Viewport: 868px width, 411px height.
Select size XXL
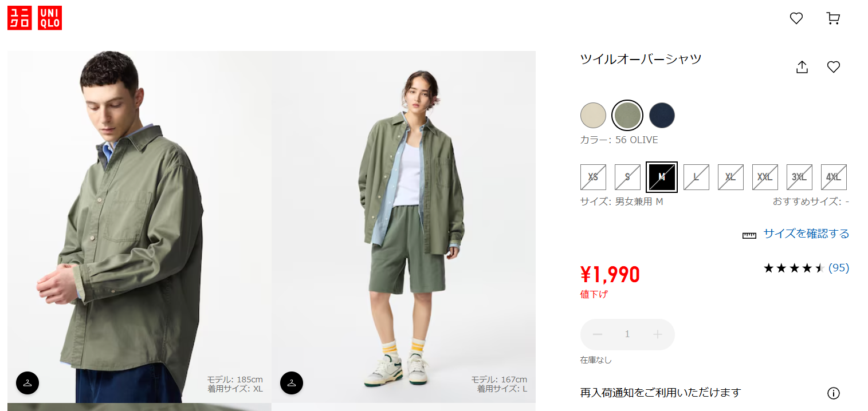tap(765, 177)
